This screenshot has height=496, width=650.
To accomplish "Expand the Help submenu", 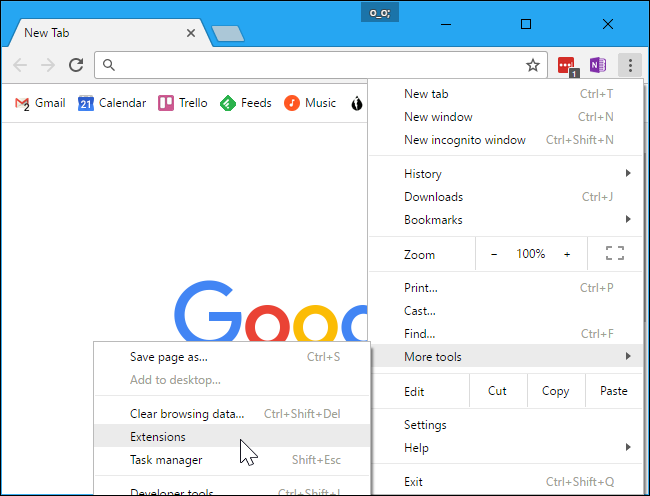I will (x=506, y=448).
